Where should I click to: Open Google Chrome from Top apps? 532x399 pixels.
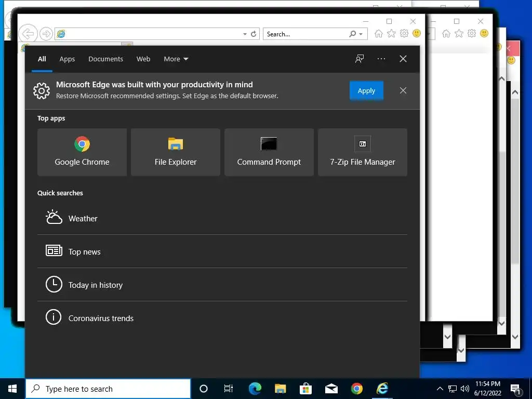pyautogui.click(x=82, y=152)
